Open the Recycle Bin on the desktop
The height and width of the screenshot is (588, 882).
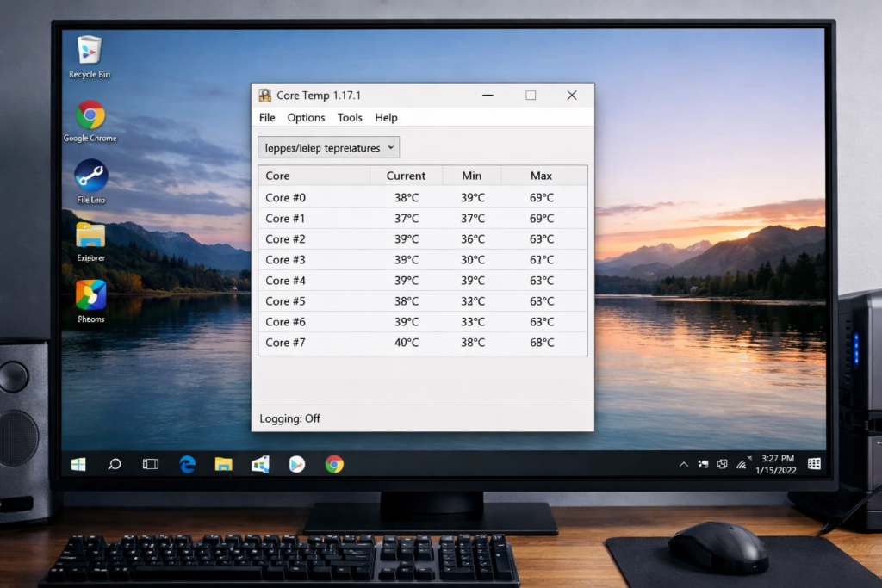pos(89,52)
